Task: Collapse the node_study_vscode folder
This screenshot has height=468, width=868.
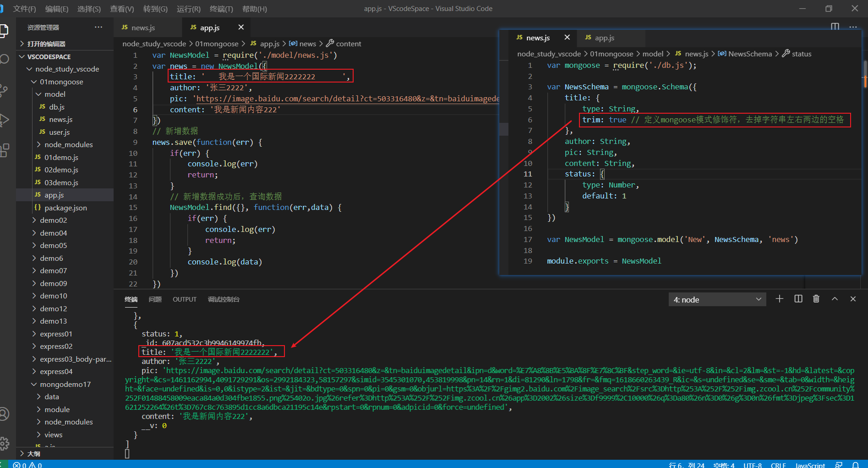Action: tap(65, 69)
